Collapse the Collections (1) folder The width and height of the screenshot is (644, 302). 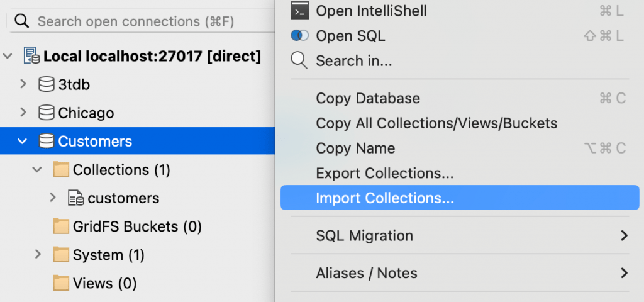[37, 170]
